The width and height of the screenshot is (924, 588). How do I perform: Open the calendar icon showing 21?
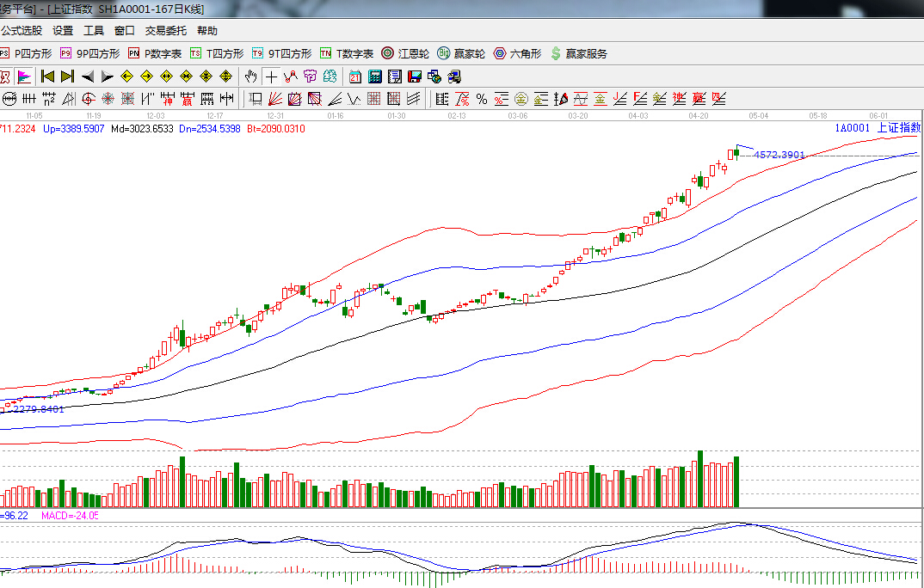[x=354, y=77]
